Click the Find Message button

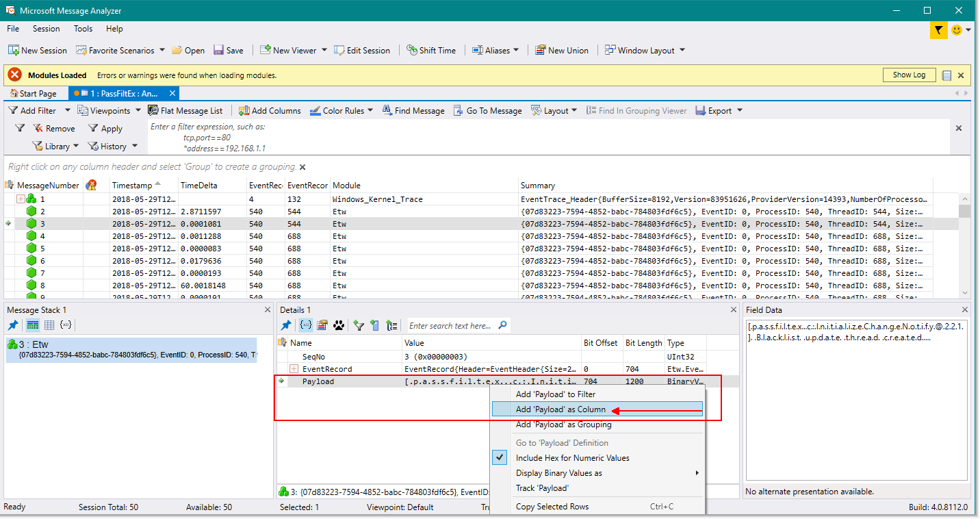[413, 110]
